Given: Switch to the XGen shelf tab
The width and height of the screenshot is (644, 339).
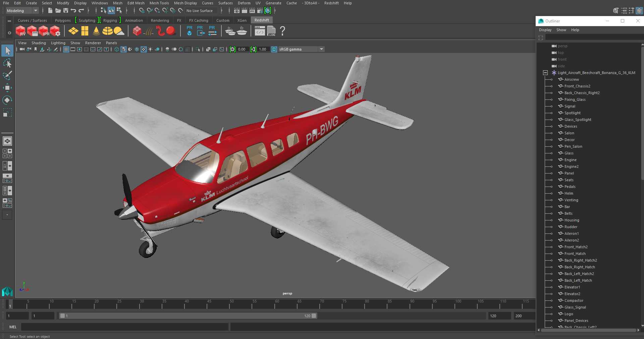Looking at the screenshot, I should click(242, 20).
